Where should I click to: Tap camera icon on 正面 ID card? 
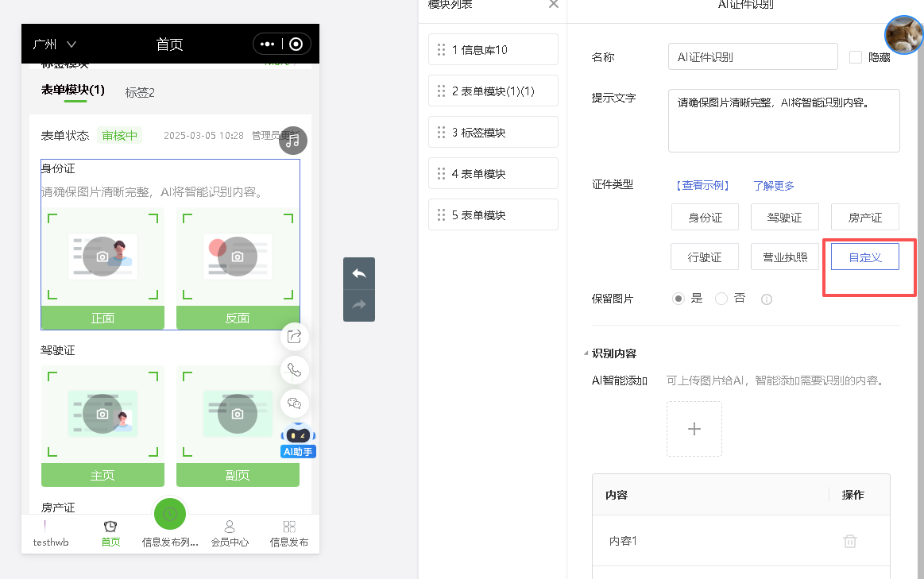pyautogui.click(x=102, y=257)
